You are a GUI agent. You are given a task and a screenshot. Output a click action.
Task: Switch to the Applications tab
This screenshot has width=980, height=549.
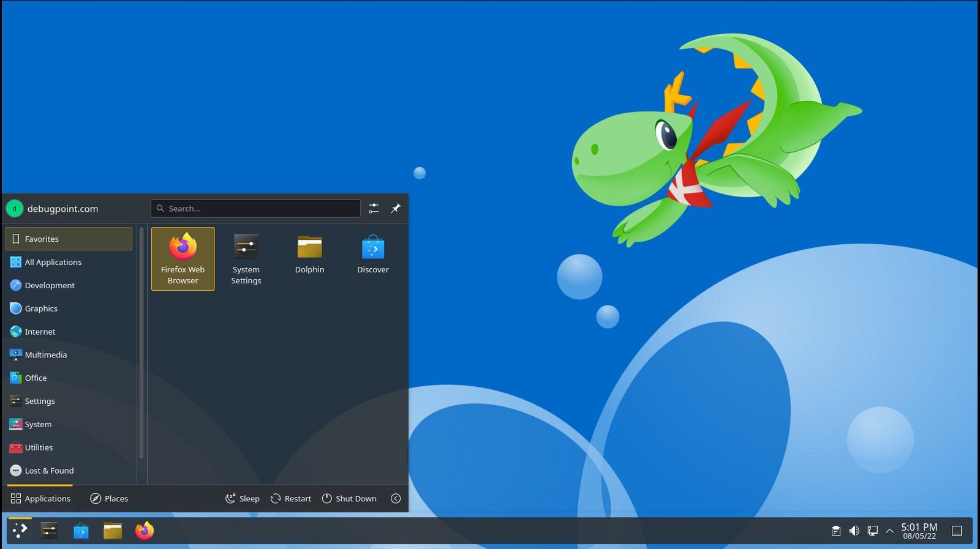tap(40, 498)
